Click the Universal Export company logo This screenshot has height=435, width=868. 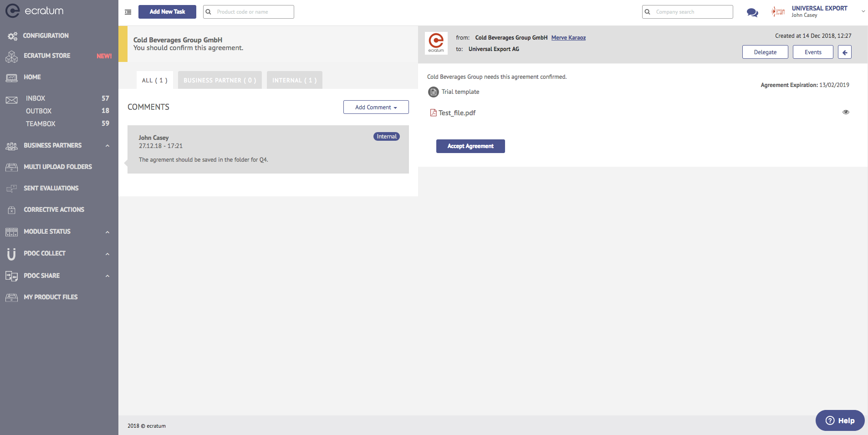(778, 12)
